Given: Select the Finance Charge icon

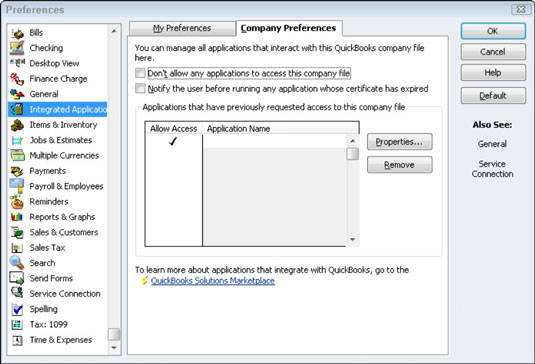Looking at the screenshot, I should [17, 79].
